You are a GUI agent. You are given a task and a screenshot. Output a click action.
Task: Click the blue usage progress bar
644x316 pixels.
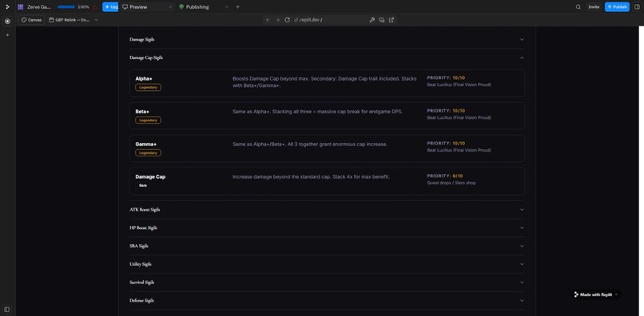(66, 7)
